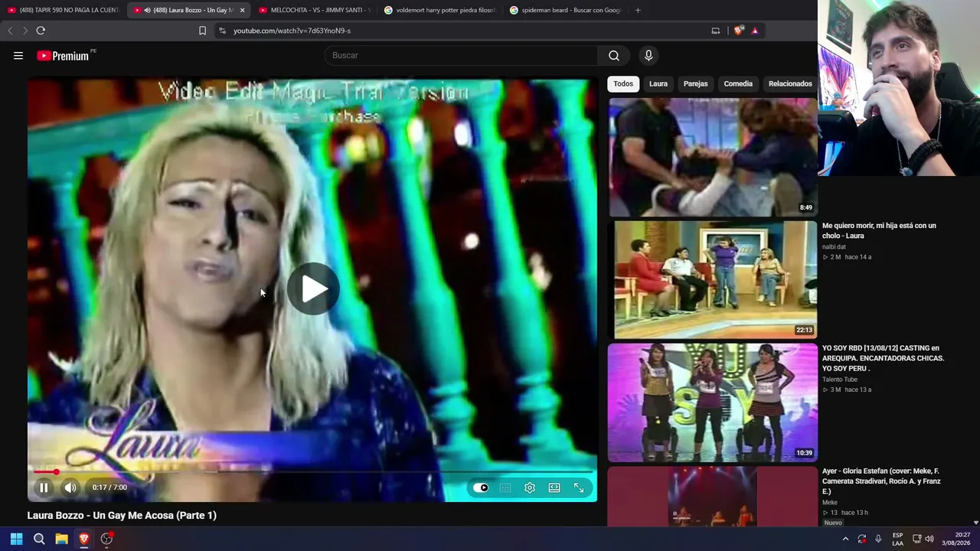Select the Laura filter chip
The width and height of the screenshot is (980, 551).
click(658, 83)
